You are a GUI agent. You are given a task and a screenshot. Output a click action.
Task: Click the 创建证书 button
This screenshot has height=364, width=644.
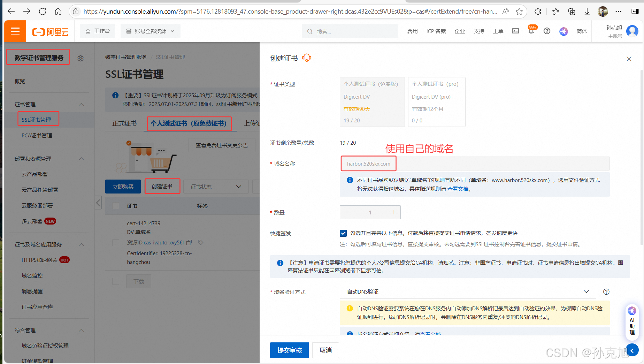162,187
